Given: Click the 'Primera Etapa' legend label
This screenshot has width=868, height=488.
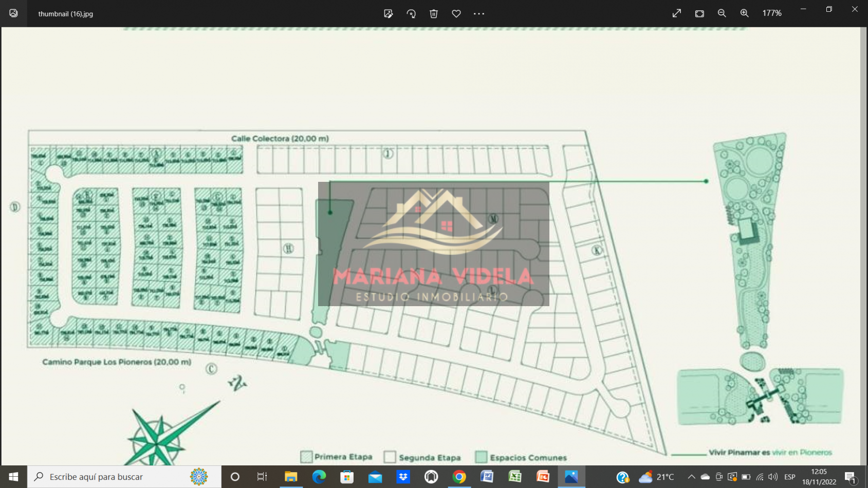Looking at the screenshot, I should [343, 457].
